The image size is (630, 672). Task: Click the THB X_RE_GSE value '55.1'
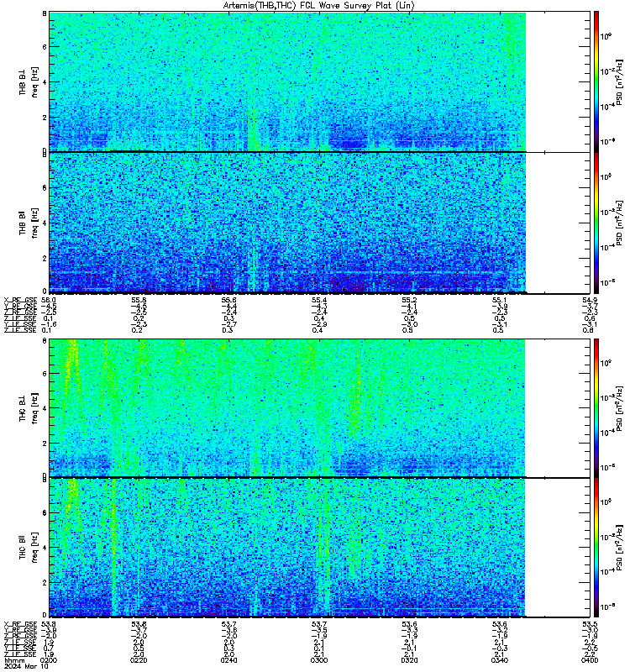click(500, 301)
